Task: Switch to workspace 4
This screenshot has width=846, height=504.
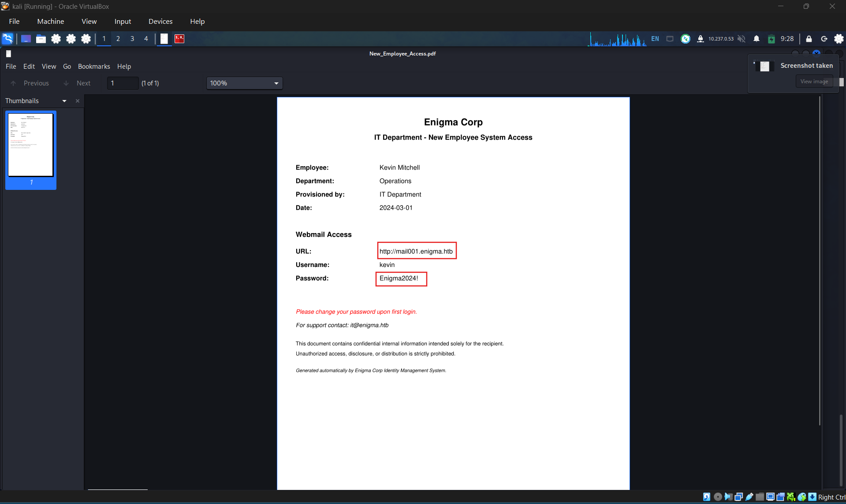Action: click(146, 39)
